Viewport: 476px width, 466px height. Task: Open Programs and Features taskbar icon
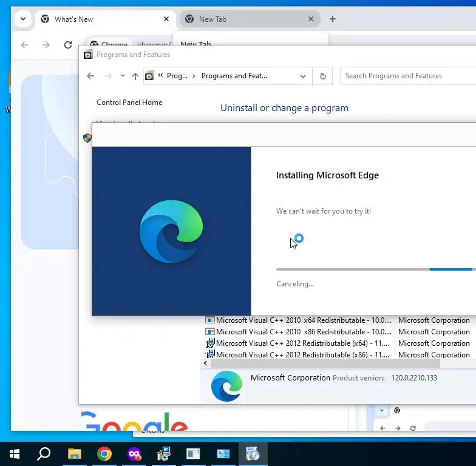[253, 454]
